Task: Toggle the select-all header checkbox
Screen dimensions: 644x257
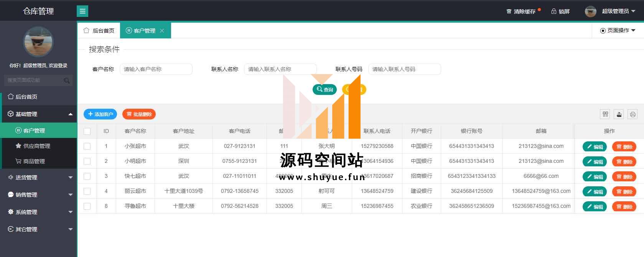Action: click(87, 131)
